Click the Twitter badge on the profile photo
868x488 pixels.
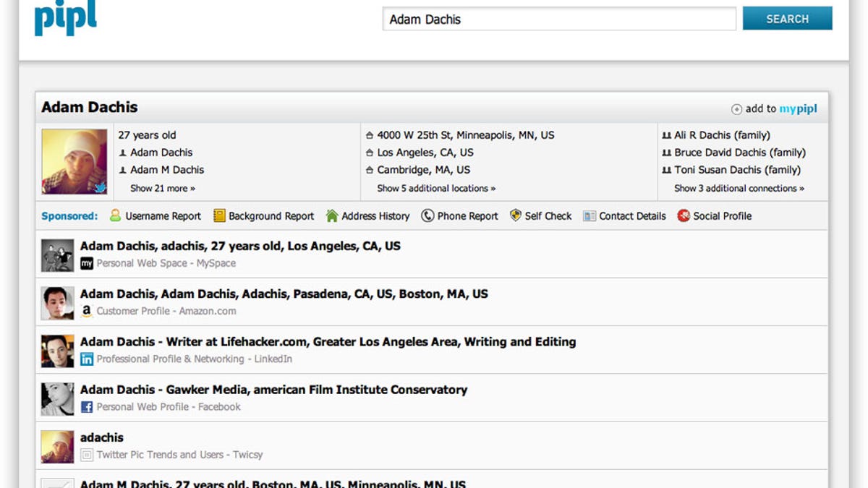[101, 188]
